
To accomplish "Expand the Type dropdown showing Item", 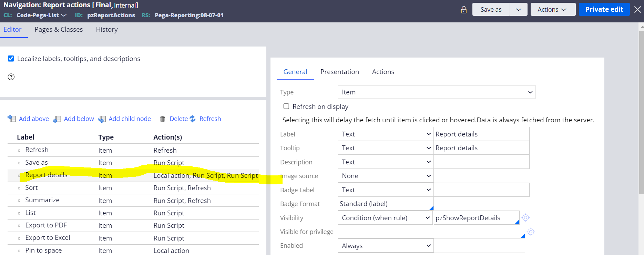I will [x=436, y=92].
